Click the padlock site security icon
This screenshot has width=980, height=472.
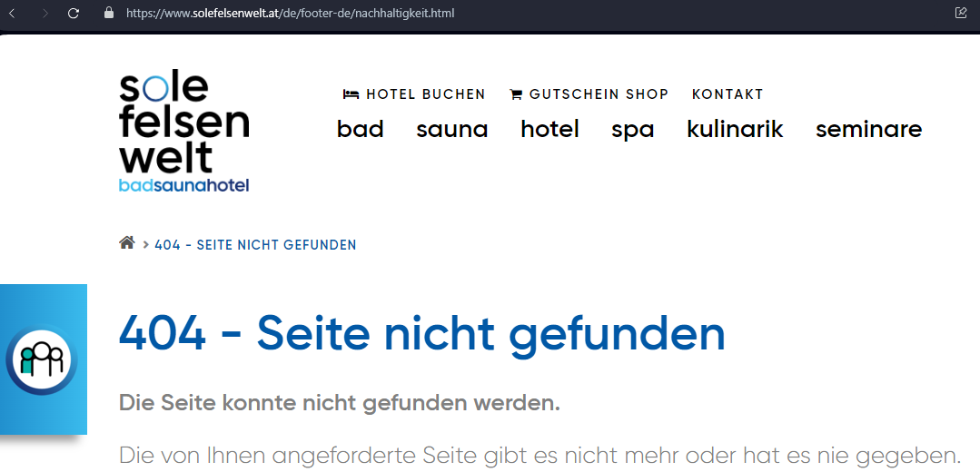coord(109,13)
